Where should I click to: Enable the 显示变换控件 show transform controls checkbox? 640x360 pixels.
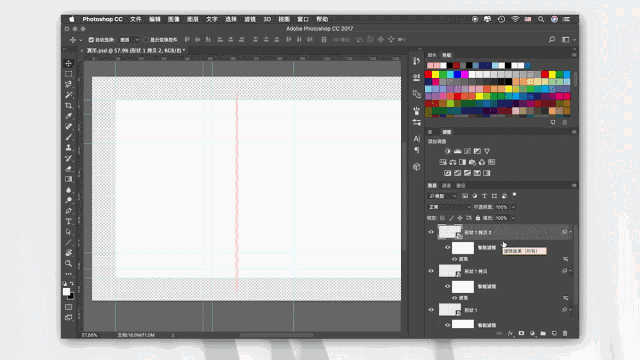pyautogui.click(x=146, y=40)
